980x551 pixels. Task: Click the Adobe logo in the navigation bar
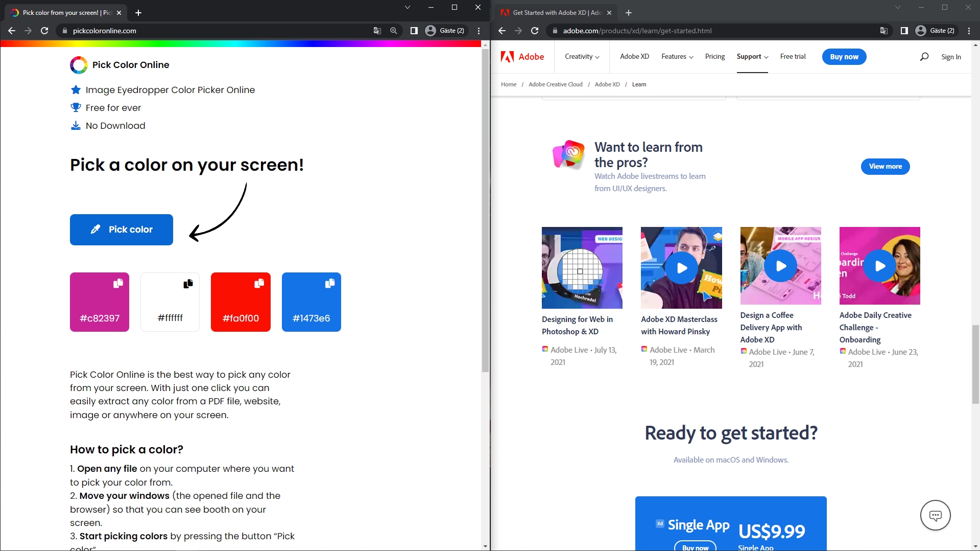522,56
